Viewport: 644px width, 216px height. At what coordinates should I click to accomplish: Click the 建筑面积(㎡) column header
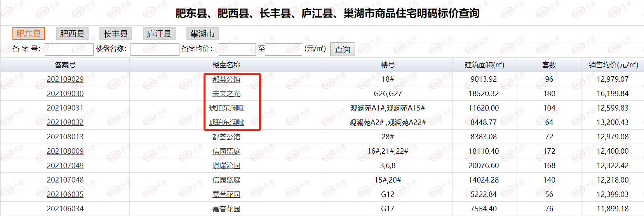point(484,65)
